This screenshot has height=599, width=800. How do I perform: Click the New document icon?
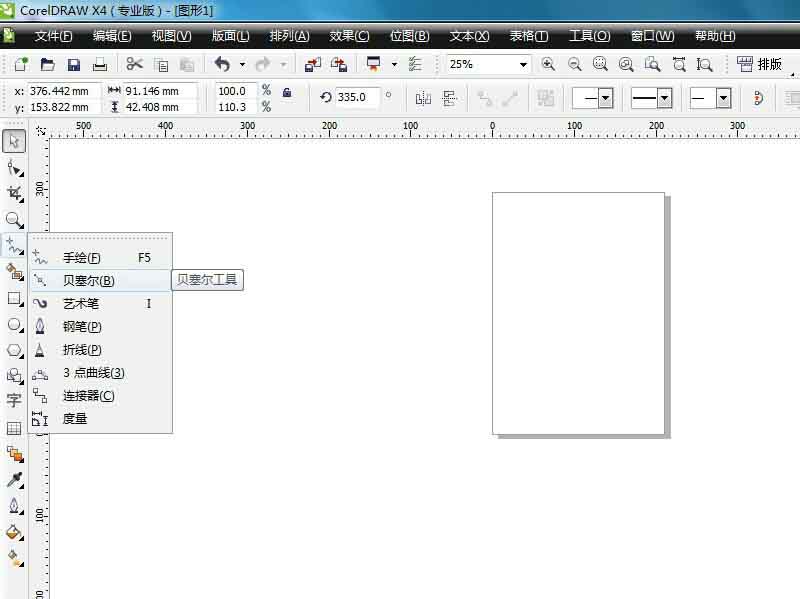pyautogui.click(x=21, y=64)
